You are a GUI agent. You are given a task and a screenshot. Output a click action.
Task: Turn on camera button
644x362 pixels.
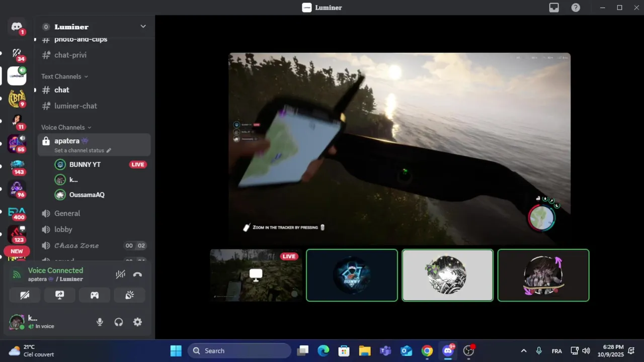pos(25,295)
